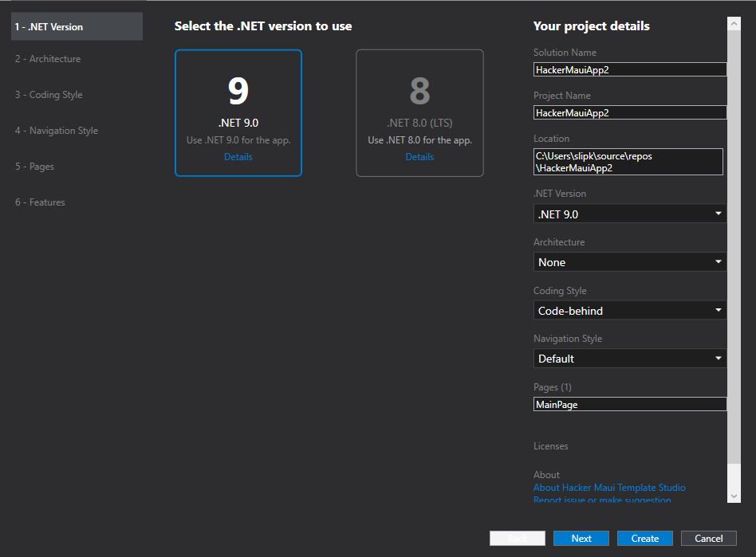The image size is (756, 557).
Task: Open Details link under .NET 8.0
Action: pyautogui.click(x=419, y=157)
